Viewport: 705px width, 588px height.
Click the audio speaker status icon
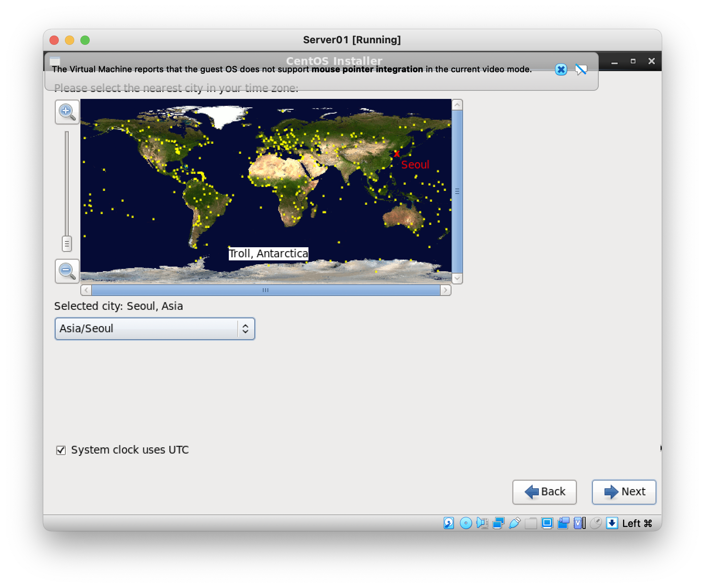point(482,523)
